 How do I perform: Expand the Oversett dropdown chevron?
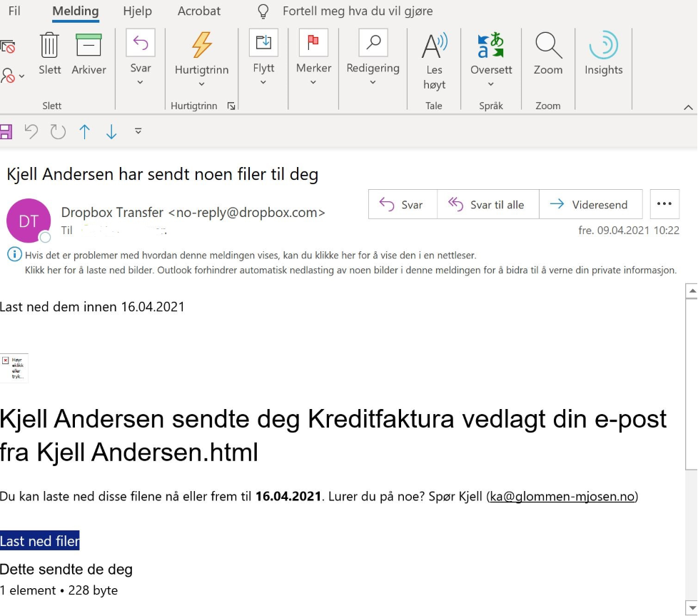pyautogui.click(x=490, y=84)
